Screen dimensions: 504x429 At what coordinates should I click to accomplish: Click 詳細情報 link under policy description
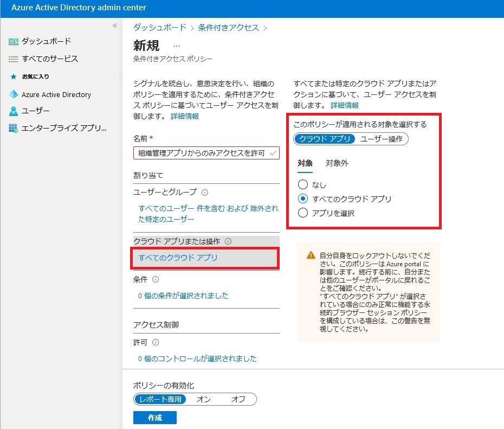click(x=185, y=117)
